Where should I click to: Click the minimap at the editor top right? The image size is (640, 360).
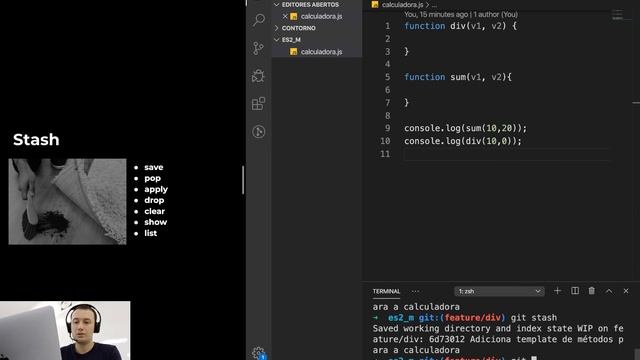[x=618, y=15]
